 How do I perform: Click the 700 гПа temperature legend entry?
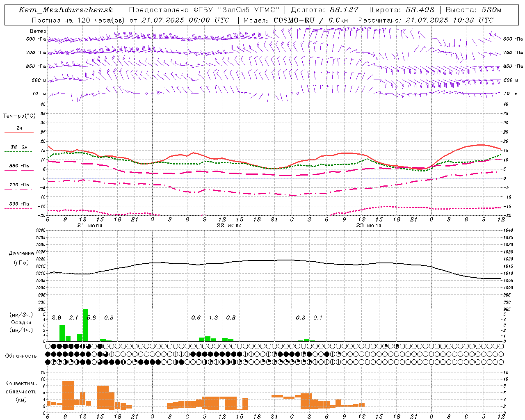tap(19, 185)
